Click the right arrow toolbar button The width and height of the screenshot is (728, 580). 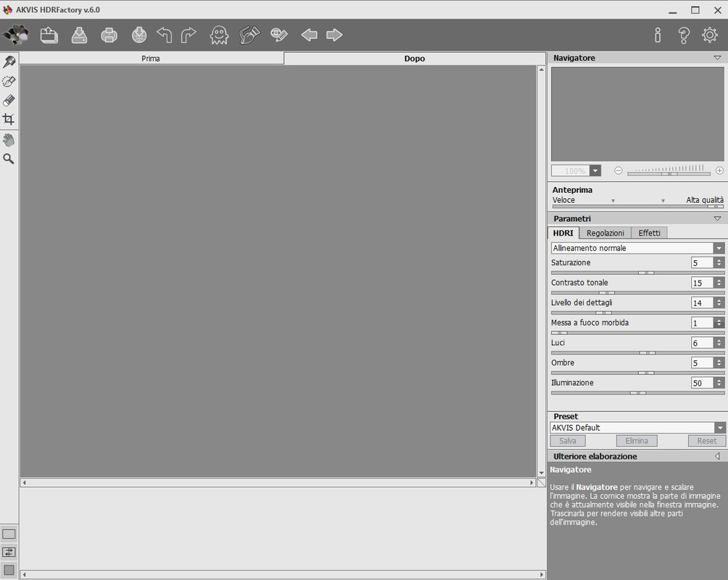point(334,35)
